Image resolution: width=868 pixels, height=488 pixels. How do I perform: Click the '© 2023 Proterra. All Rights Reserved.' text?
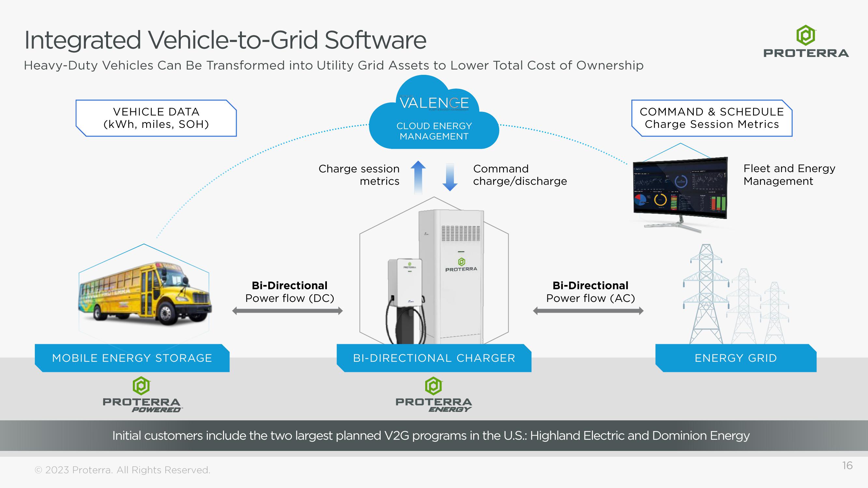(x=123, y=470)
